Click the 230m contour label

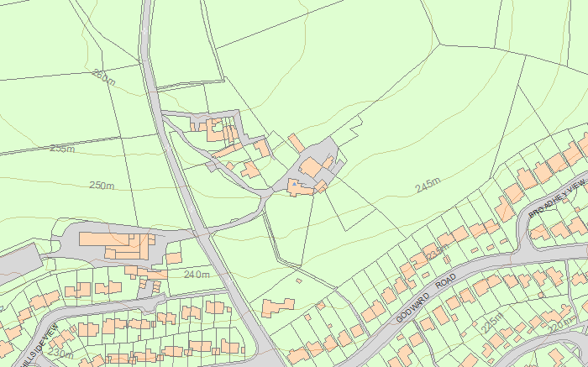[60, 353]
